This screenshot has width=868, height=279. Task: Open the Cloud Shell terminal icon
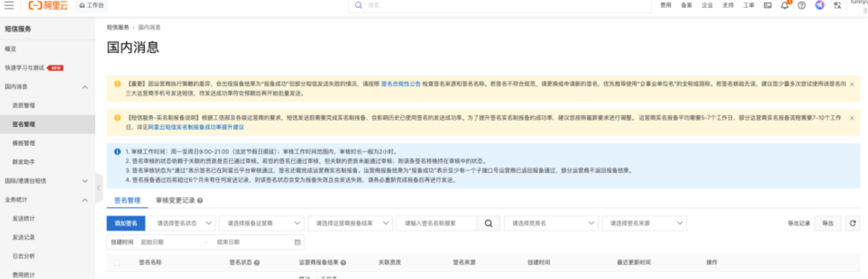tap(767, 5)
